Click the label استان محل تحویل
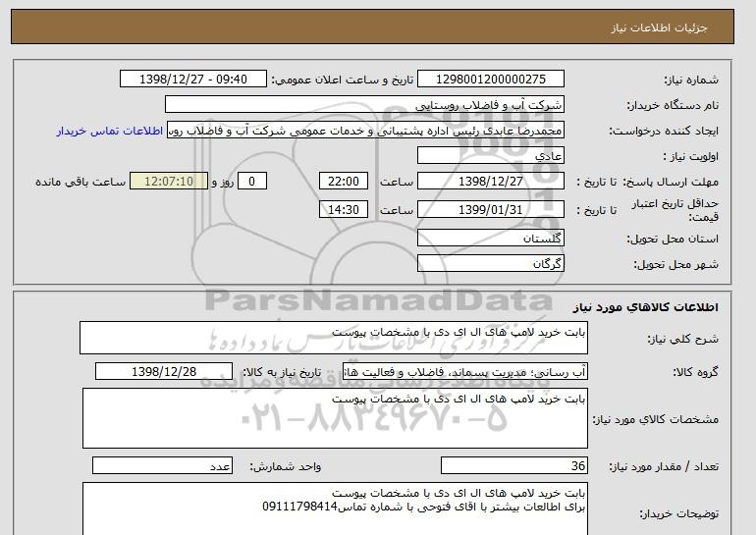756x535 pixels. coord(673,239)
